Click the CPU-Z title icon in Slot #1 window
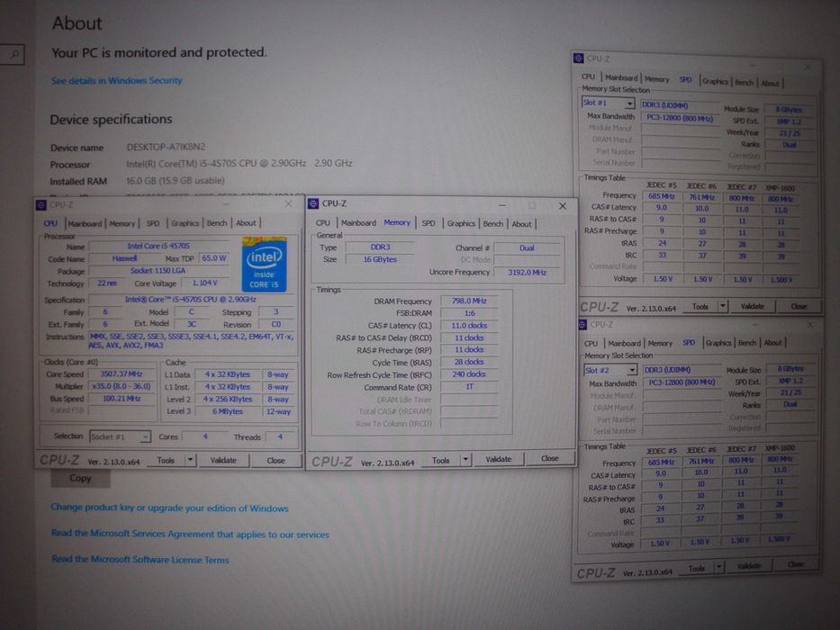The width and height of the screenshot is (840, 630). [579, 58]
